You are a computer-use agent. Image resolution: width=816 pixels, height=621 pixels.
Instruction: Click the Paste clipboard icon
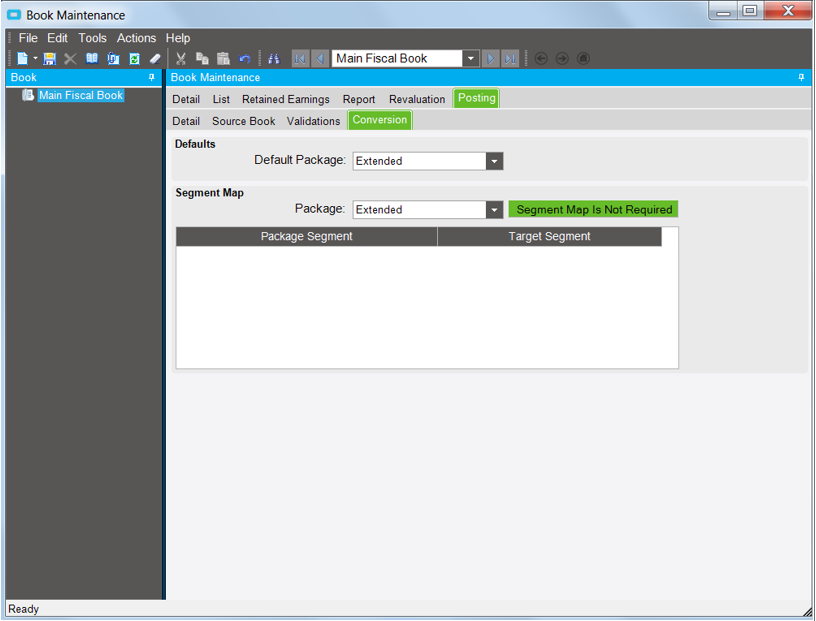(223, 58)
